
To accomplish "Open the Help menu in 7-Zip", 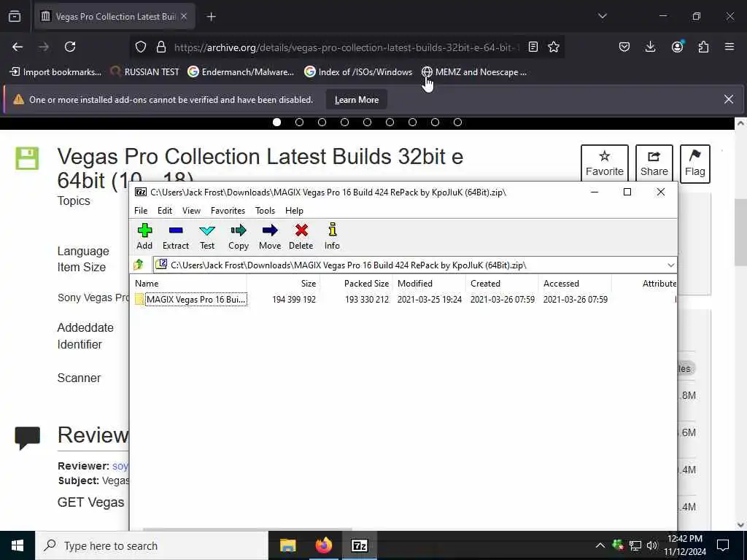I will 294,211.
